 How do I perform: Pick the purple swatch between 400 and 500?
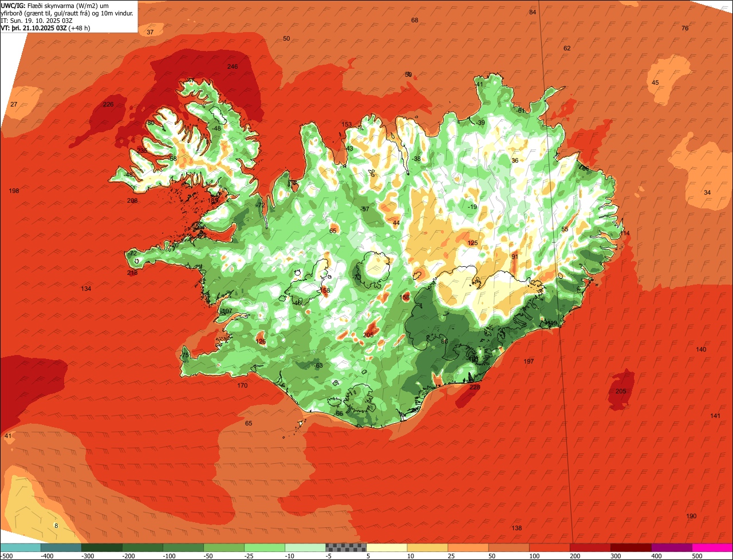pos(671,547)
